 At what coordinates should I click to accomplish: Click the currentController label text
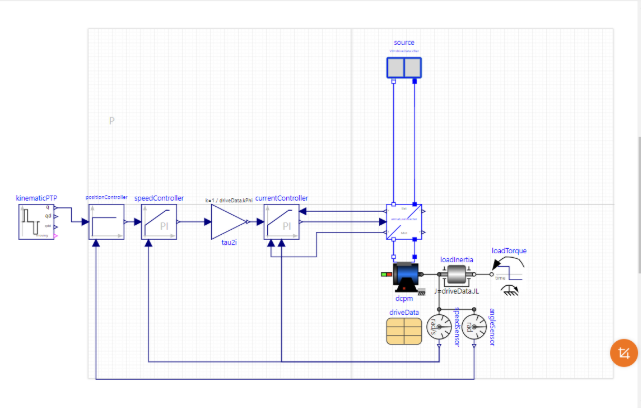(x=282, y=198)
